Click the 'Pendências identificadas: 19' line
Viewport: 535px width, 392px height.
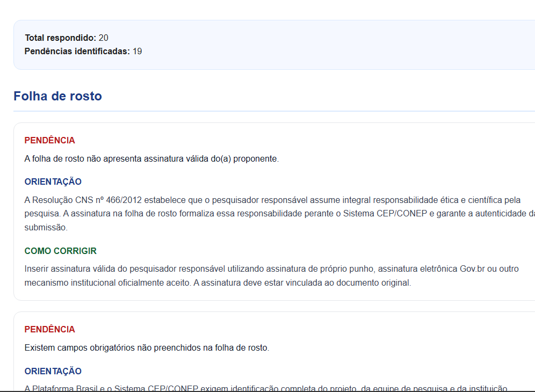83,52
